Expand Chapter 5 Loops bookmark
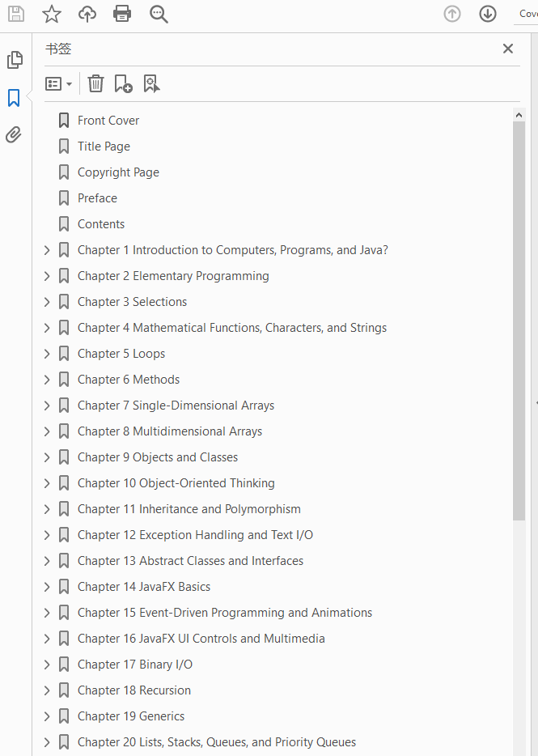The width and height of the screenshot is (538, 756). (47, 354)
